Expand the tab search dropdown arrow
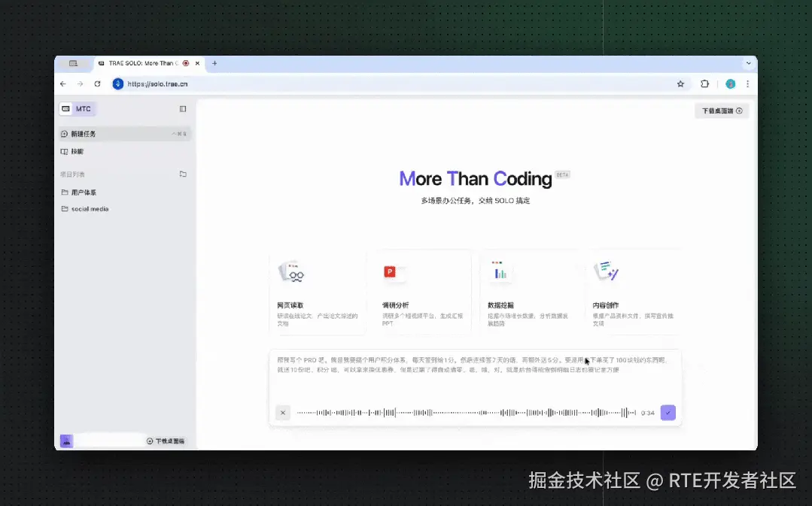Viewport: 812px width, 506px height. [x=748, y=63]
